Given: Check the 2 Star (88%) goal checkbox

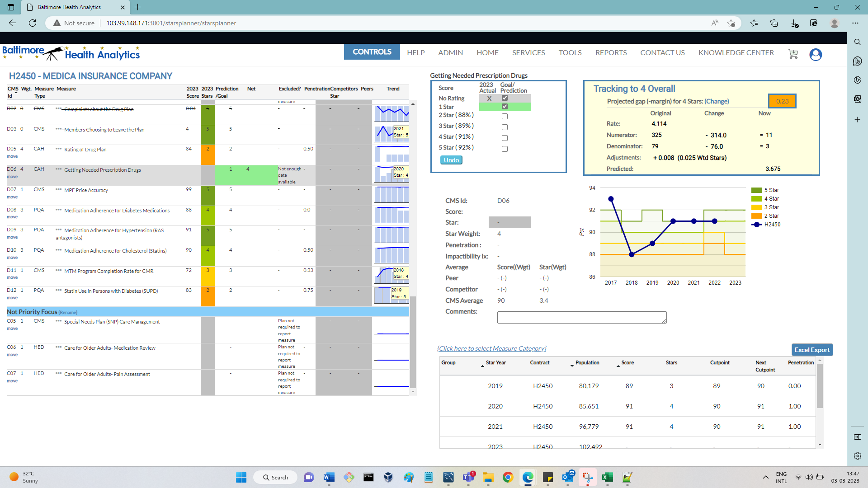Looking at the screenshot, I should (505, 116).
